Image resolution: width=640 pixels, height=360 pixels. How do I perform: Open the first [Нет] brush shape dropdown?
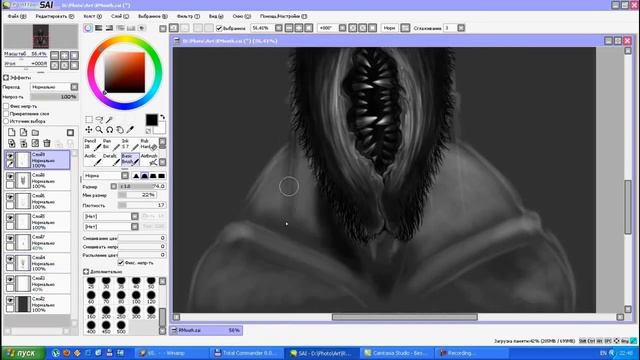pyautogui.click(x=134, y=216)
